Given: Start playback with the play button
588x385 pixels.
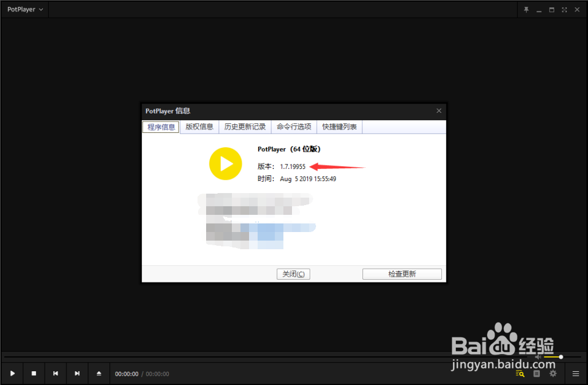Looking at the screenshot, I should click(x=13, y=374).
